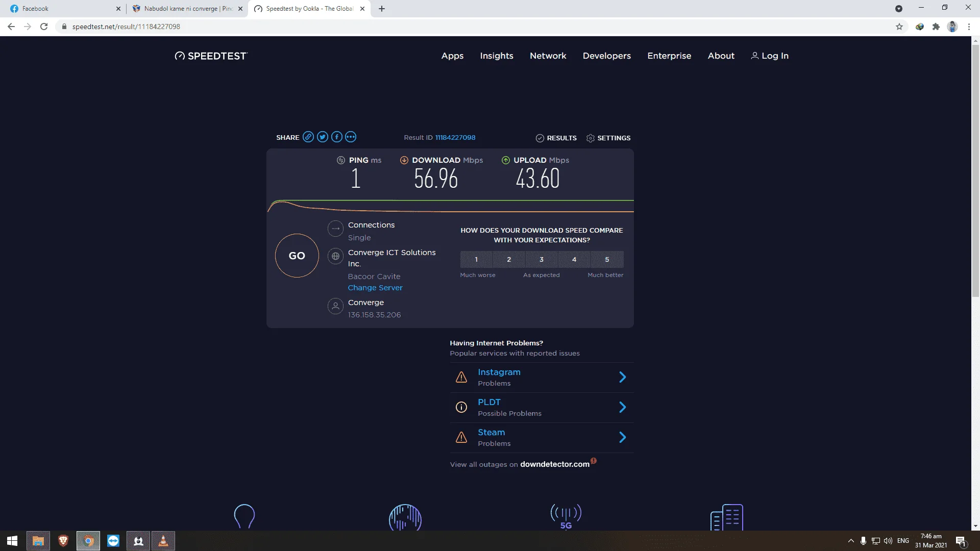Expand the Steam problems entry arrow
The height and width of the screenshot is (551, 980).
(x=623, y=437)
